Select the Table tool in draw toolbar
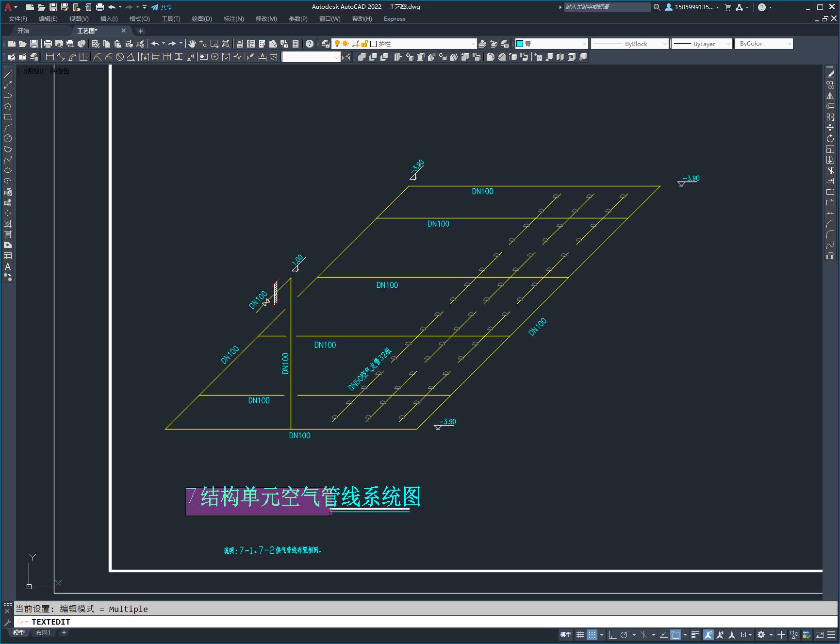This screenshot has width=840, height=644. click(8, 256)
